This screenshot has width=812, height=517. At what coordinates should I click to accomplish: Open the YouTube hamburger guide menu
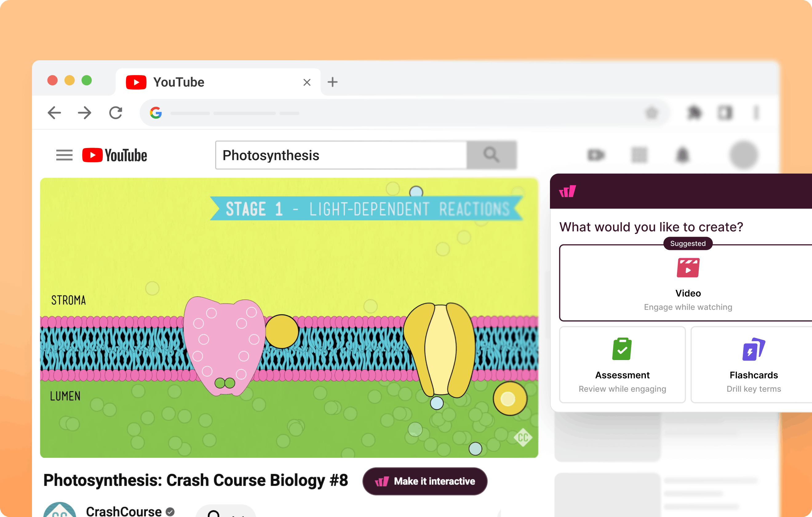(64, 155)
